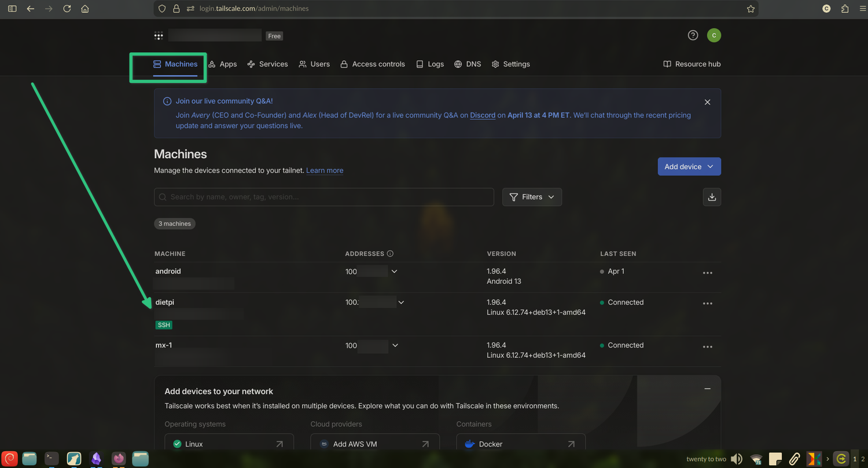Bookmark this page with the star icon
868x468 pixels.
tap(751, 9)
